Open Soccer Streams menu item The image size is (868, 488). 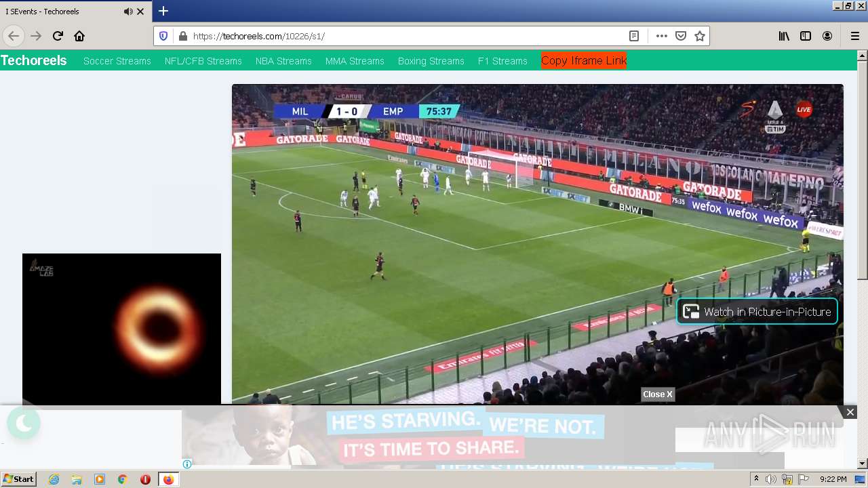coord(117,61)
